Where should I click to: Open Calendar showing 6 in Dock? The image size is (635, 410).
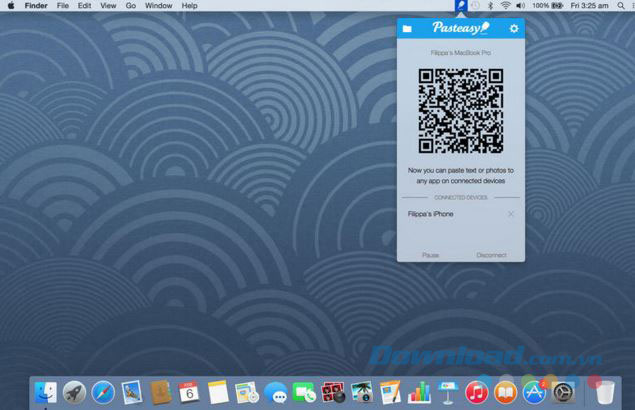pyautogui.click(x=189, y=392)
